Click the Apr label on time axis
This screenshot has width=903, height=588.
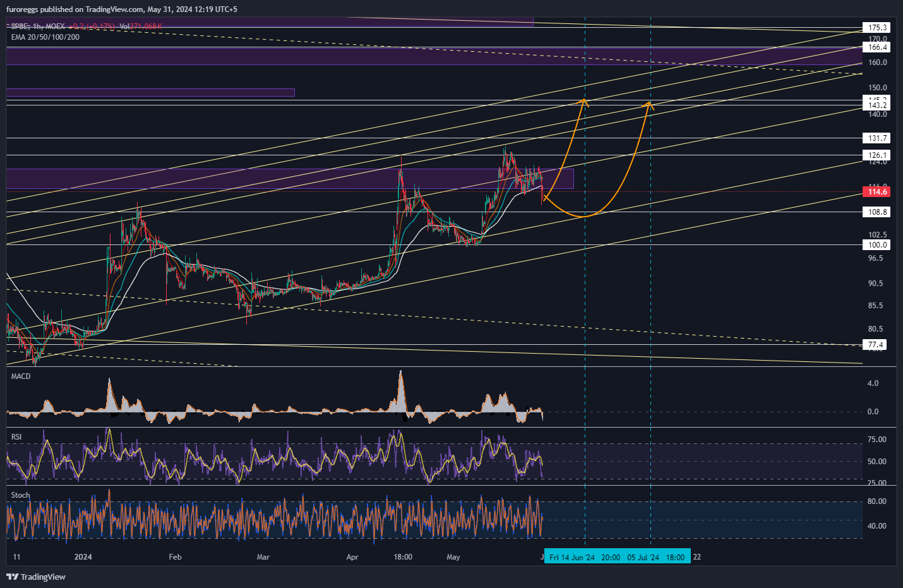[352, 557]
